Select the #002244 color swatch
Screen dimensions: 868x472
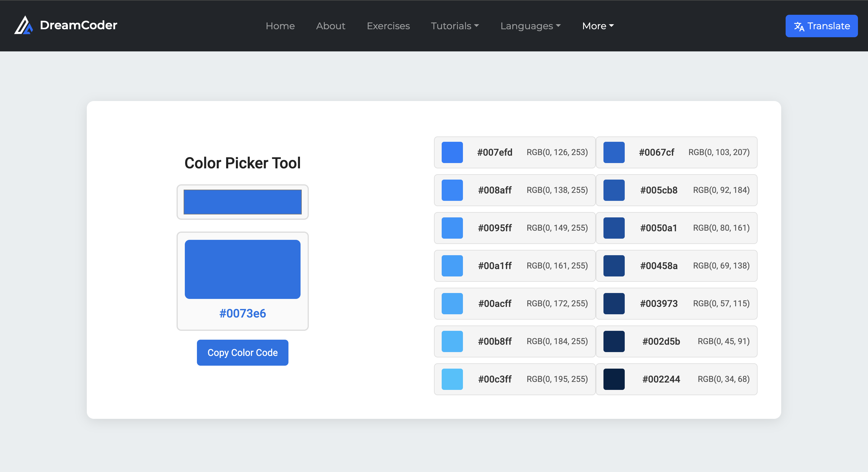pos(614,379)
